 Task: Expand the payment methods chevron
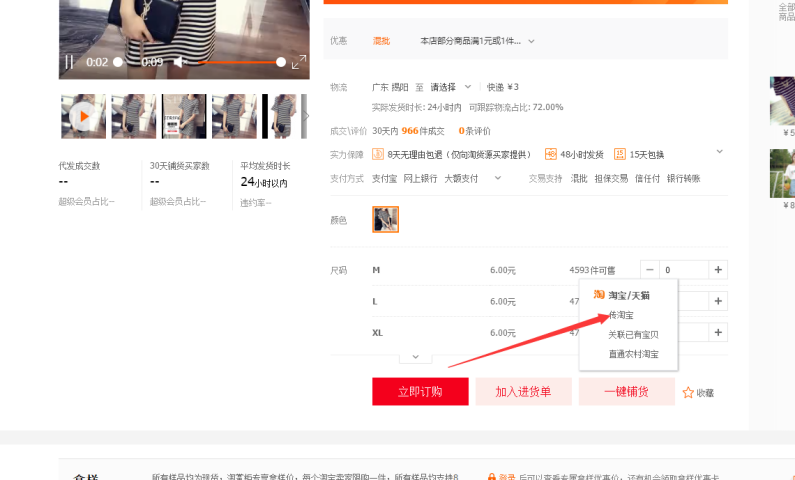(x=497, y=178)
